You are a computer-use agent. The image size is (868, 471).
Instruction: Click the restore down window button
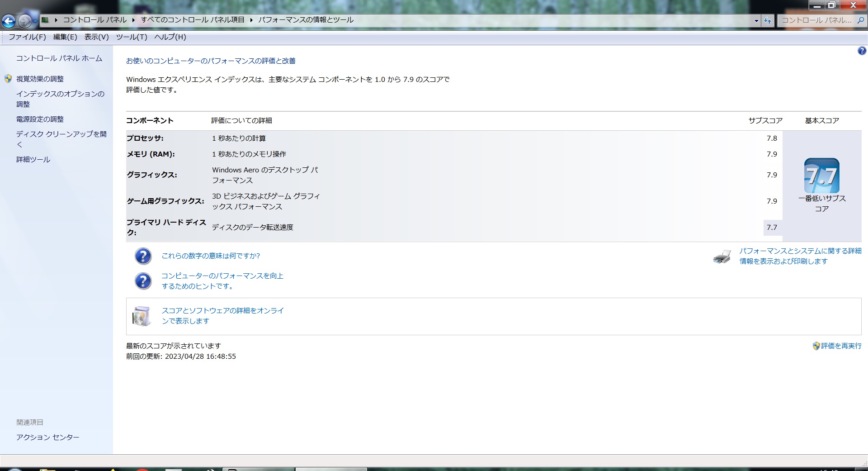click(x=831, y=5)
